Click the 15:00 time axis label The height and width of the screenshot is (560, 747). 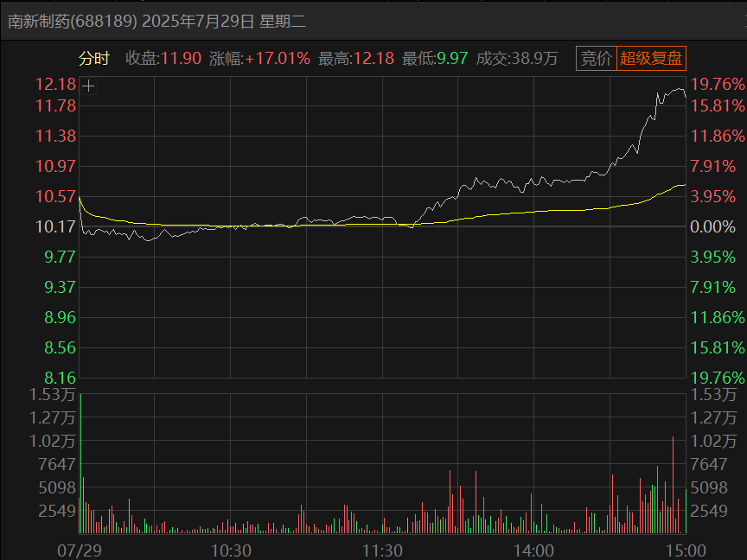(x=686, y=551)
